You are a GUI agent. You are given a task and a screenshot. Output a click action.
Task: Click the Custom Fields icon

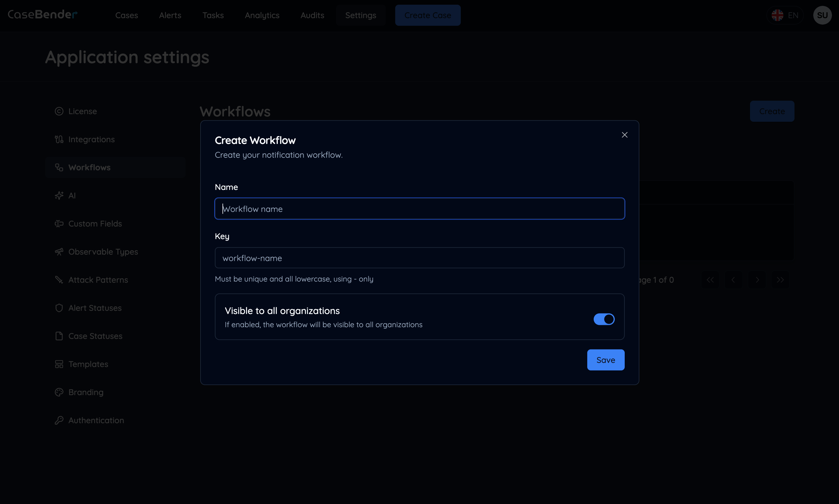pyautogui.click(x=59, y=224)
